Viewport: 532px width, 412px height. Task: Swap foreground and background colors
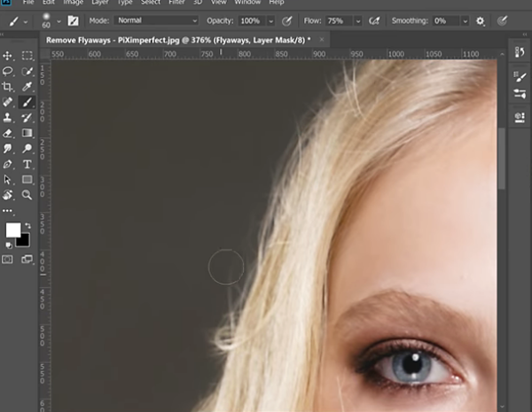[27, 226]
